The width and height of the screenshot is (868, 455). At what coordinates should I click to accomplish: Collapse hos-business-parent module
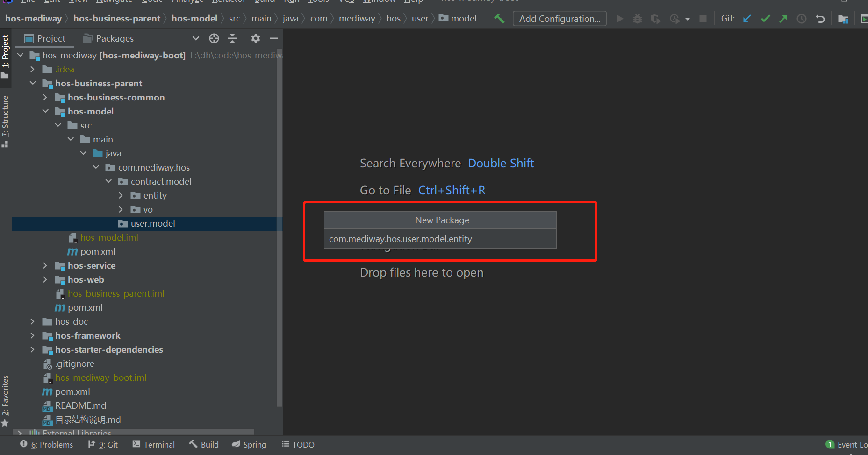[x=33, y=83]
